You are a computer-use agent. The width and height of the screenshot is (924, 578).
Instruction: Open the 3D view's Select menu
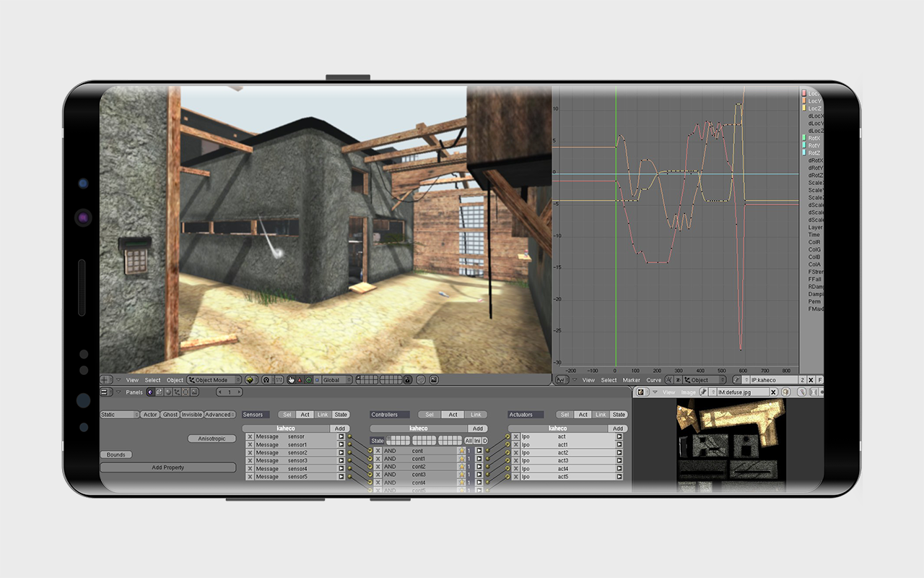153,380
